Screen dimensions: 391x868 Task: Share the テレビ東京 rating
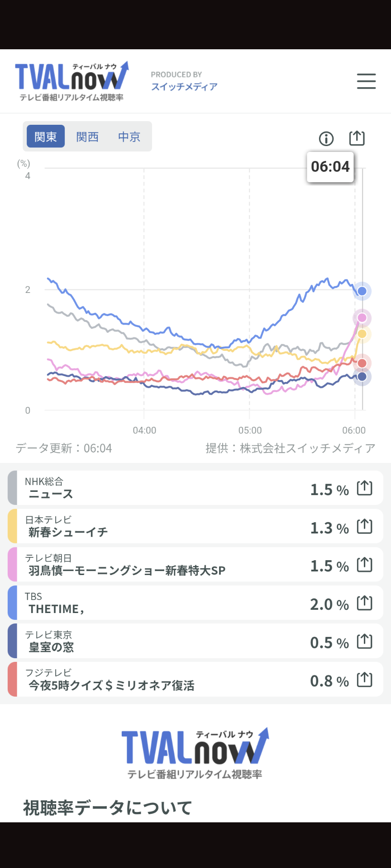coord(364,642)
